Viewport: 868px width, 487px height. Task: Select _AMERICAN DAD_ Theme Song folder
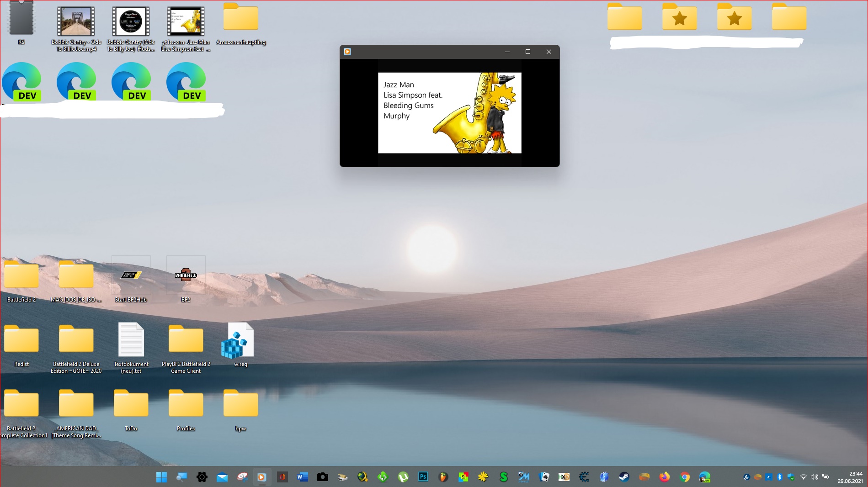click(x=76, y=413)
